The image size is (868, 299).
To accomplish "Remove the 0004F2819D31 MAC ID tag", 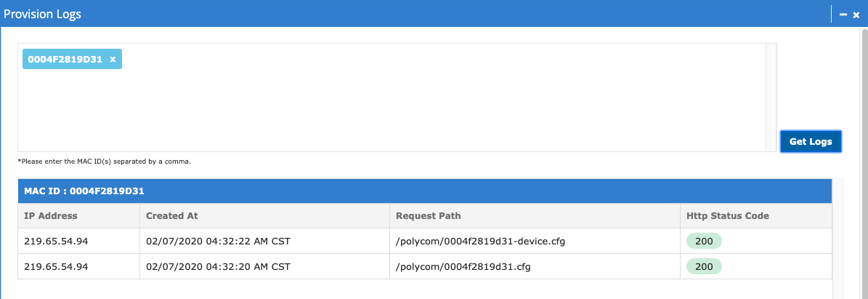I will [x=113, y=59].
